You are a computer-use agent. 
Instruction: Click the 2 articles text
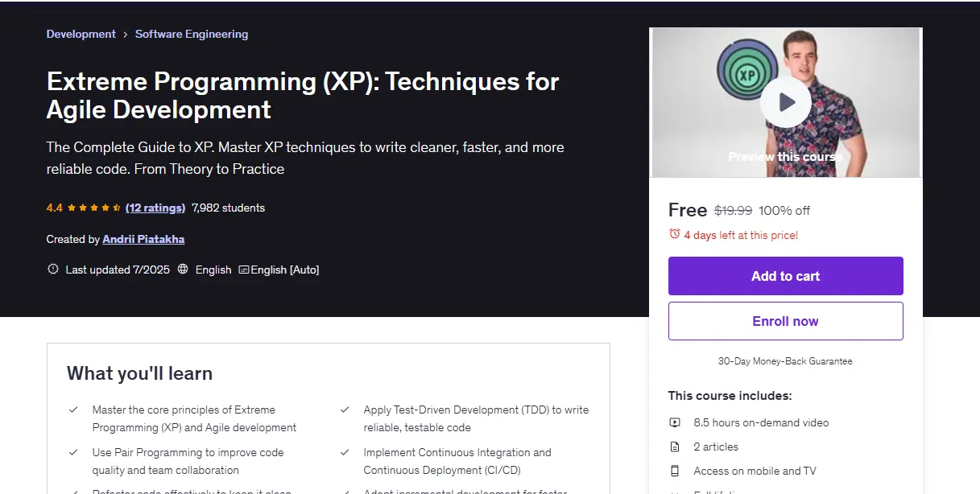tap(716, 447)
